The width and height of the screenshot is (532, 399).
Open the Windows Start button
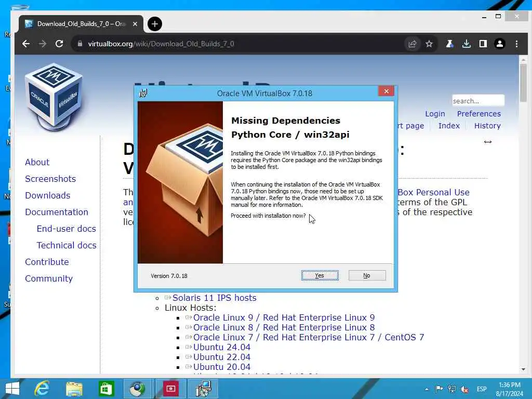click(12, 389)
